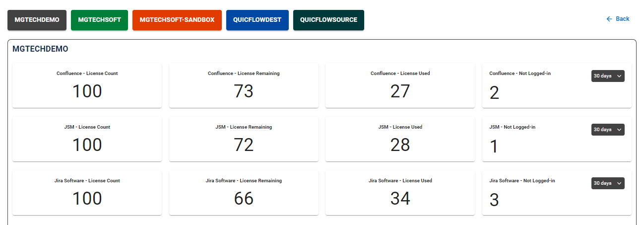Click the JSM - License Count label

(87, 127)
